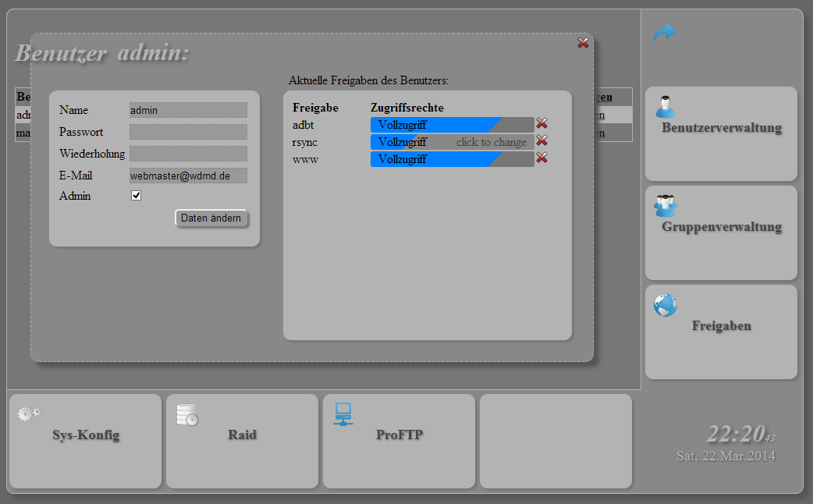Open ProFTP tile
Image resolution: width=813 pixels, height=504 pixels.
point(399,442)
